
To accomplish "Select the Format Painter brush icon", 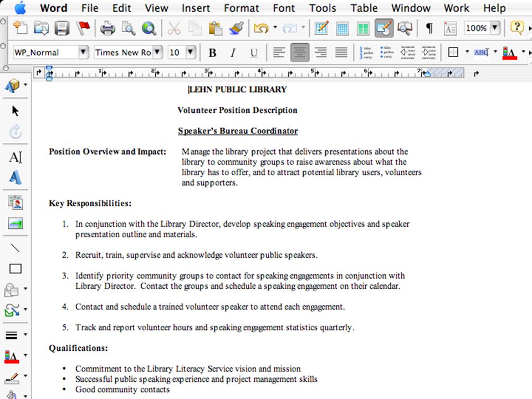I will tap(237, 28).
